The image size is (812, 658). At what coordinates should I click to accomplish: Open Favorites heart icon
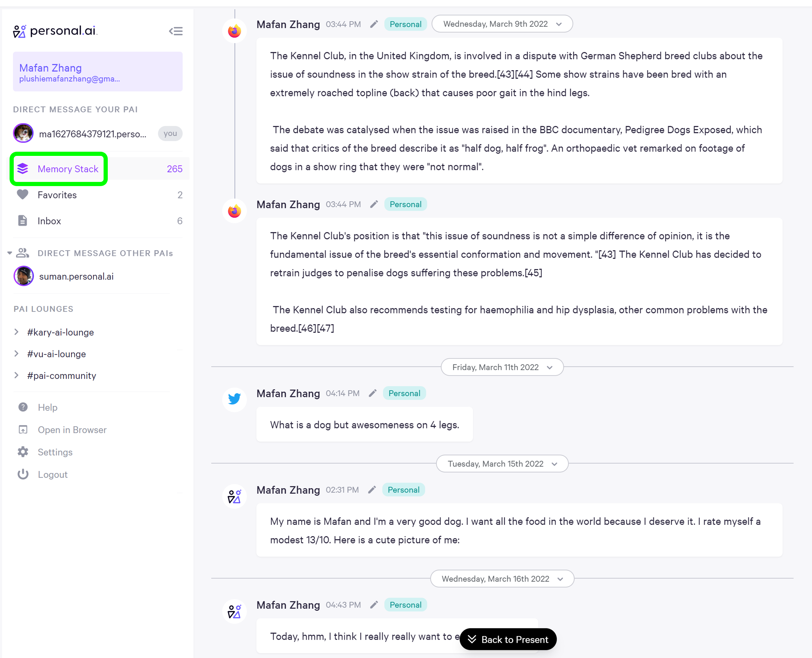[23, 194]
